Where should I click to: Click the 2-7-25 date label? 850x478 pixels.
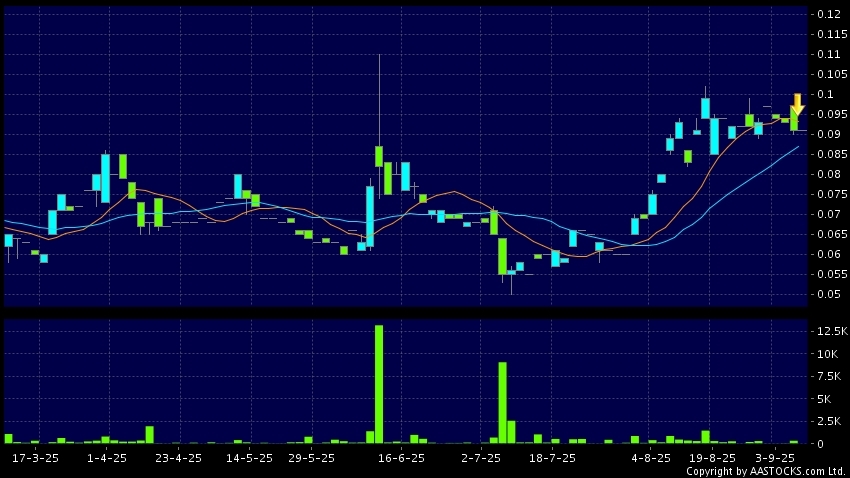481,458
